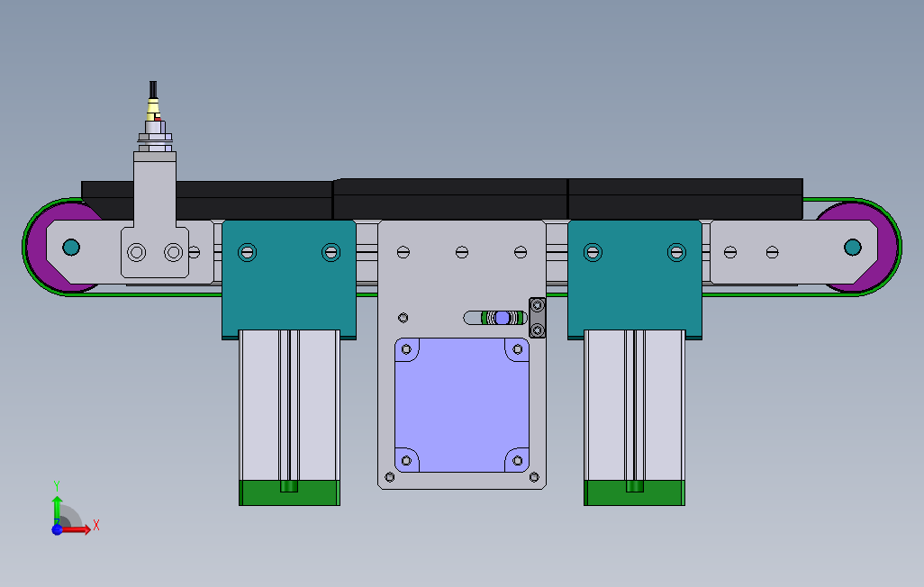Viewport: 924px width, 587px height.
Task: Select the tensioner bolt in the slot
Action: 502,318
